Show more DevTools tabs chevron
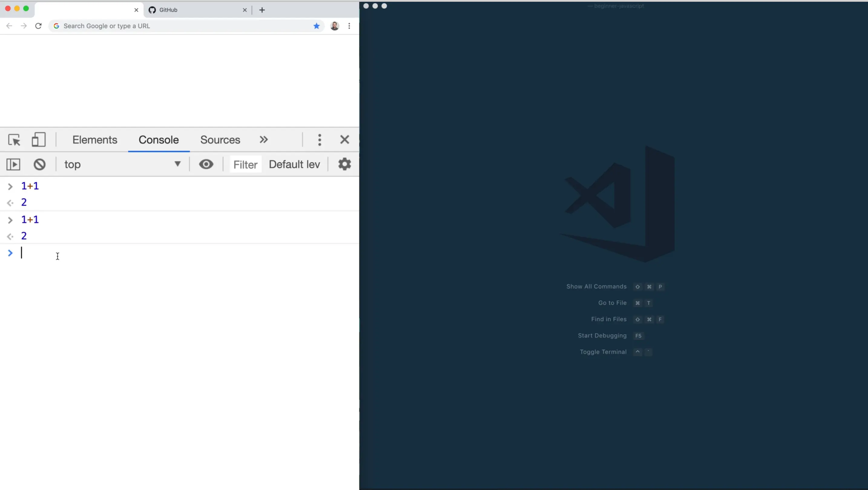This screenshot has width=868, height=490. [x=264, y=140]
